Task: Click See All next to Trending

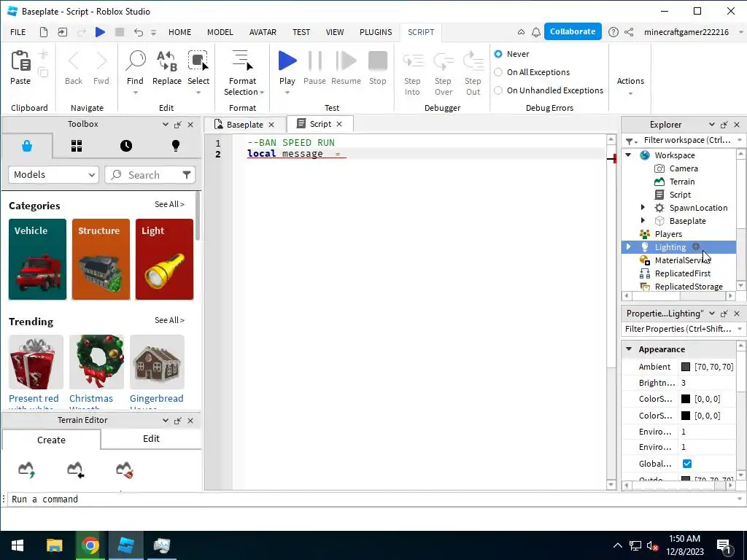Action: point(169,321)
